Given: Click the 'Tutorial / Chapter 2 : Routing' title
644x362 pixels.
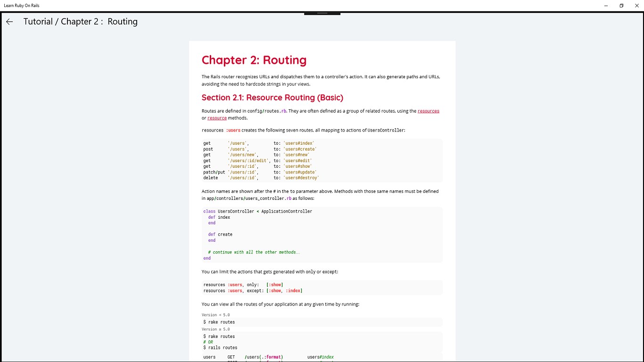Looking at the screenshot, I should coord(81,22).
